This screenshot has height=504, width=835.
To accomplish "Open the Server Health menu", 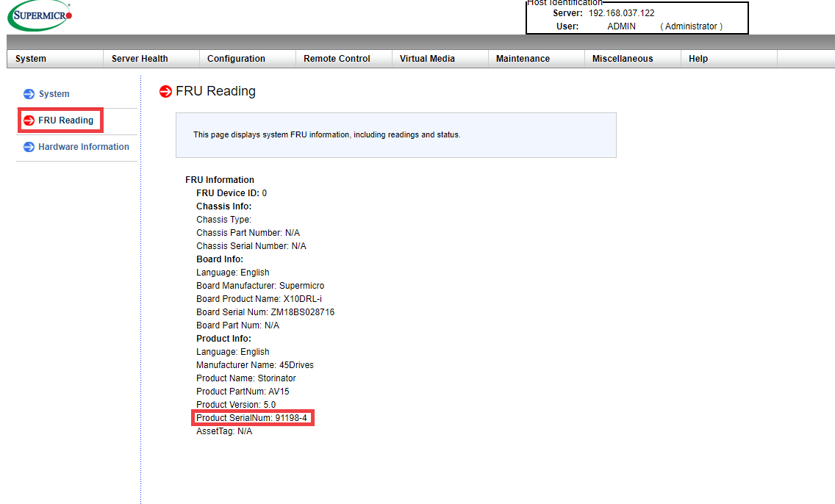I will [x=140, y=59].
